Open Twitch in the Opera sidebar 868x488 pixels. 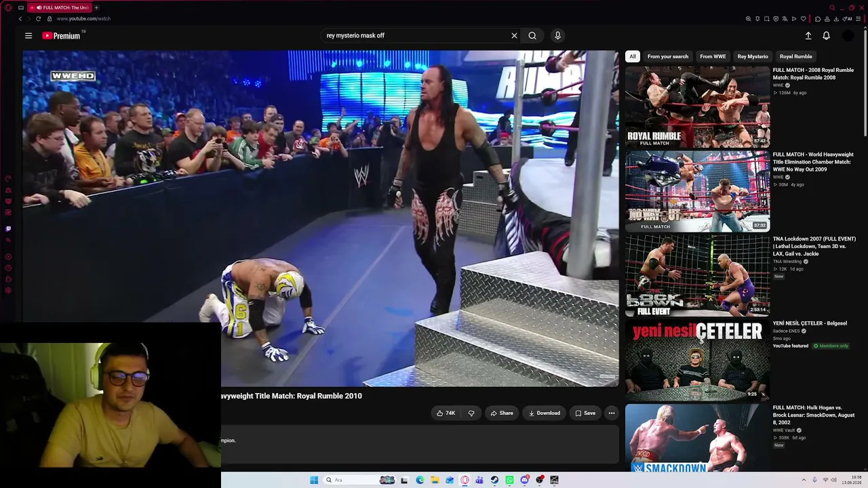tap(8, 229)
